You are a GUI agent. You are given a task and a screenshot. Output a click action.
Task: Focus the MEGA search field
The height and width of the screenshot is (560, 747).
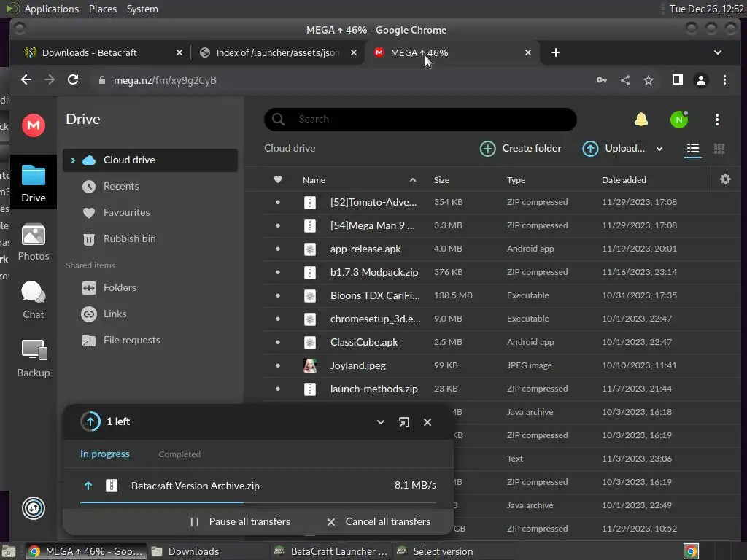click(x=421, y=119)
